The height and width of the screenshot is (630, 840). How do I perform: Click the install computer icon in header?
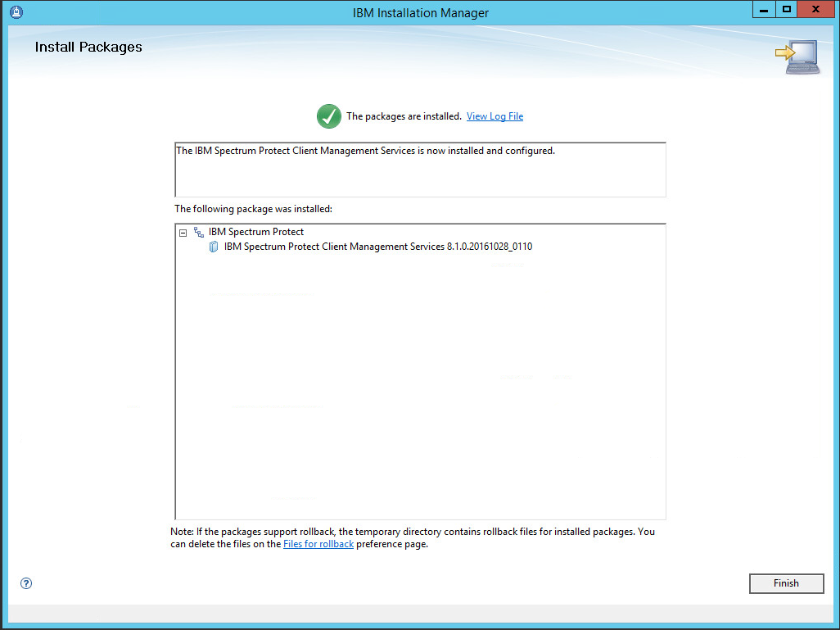tap(797, 58)
